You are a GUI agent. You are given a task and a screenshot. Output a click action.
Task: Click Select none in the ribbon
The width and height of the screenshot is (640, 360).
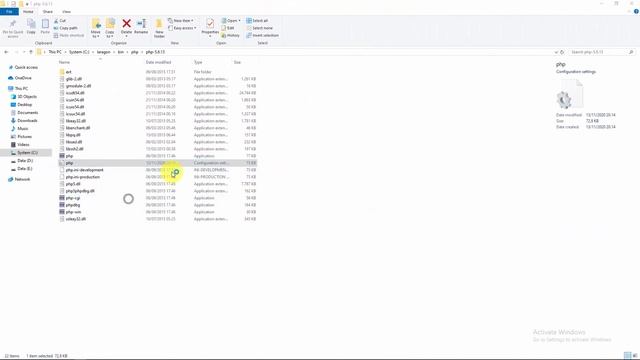(x=259, y=28)
